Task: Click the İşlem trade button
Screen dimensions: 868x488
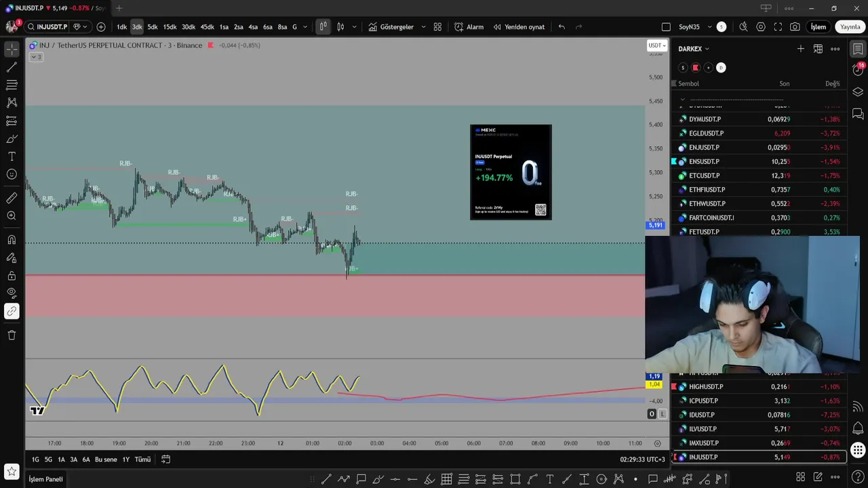Action: 818,27
